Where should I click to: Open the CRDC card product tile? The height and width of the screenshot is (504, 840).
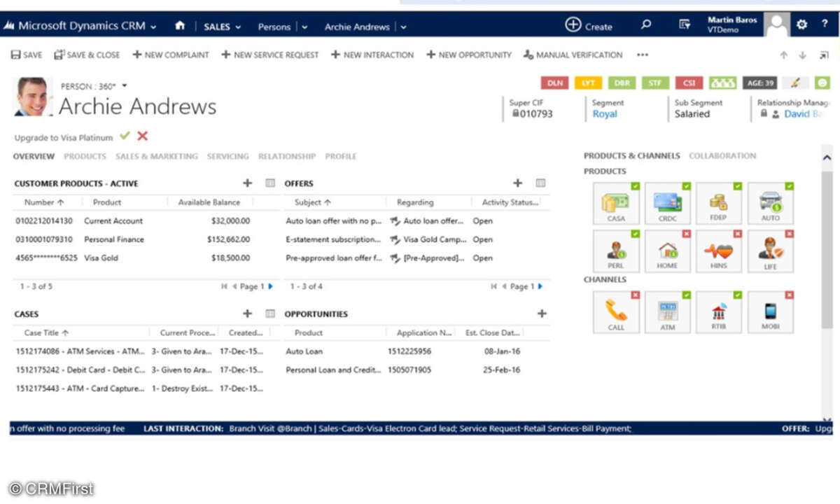pos(668,204)
